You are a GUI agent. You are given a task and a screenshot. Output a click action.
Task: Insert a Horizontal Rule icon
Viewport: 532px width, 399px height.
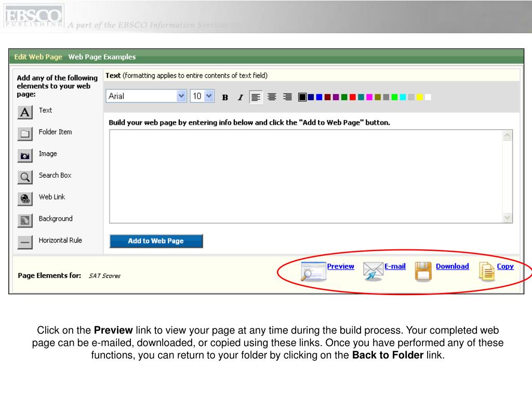pyautogui.click(x=25, y=242)
